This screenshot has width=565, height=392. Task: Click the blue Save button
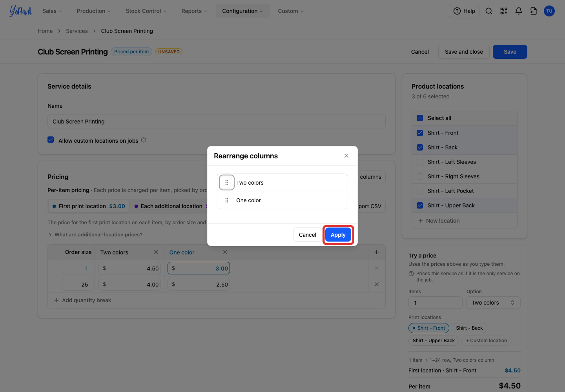510,52
